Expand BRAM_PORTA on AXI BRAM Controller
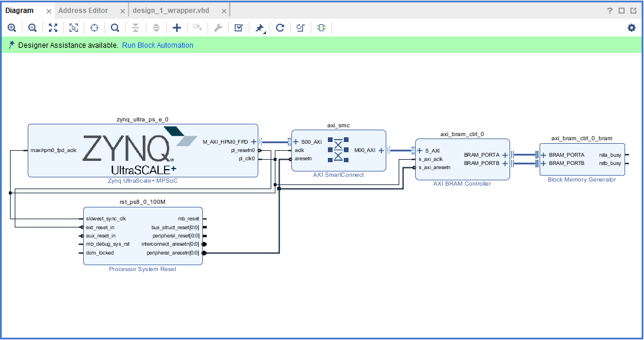This screenshot has width=644, height=340. tap(505, 155)
